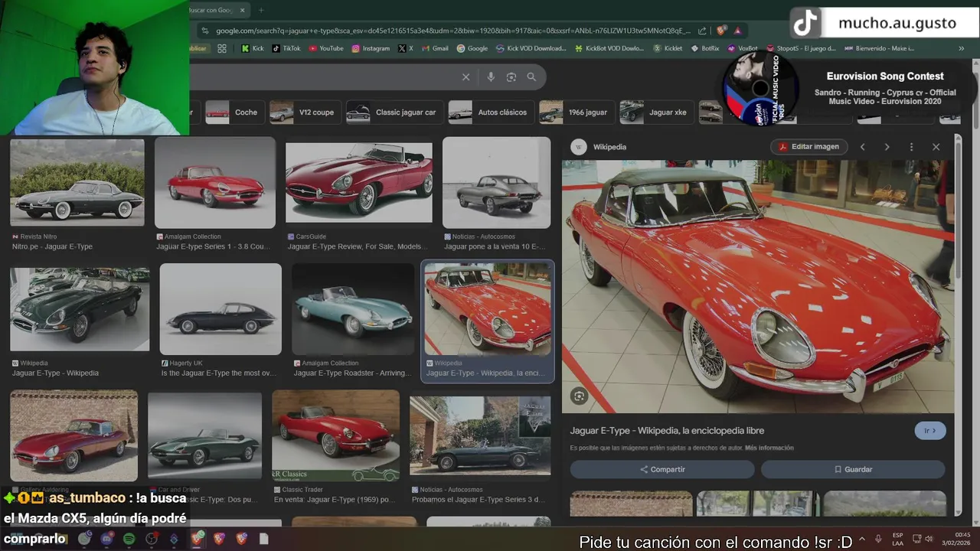Screen dimensions: 980x551
Task: Expand the bookmarks overflow chevron
Action: [x=961, y=48]
